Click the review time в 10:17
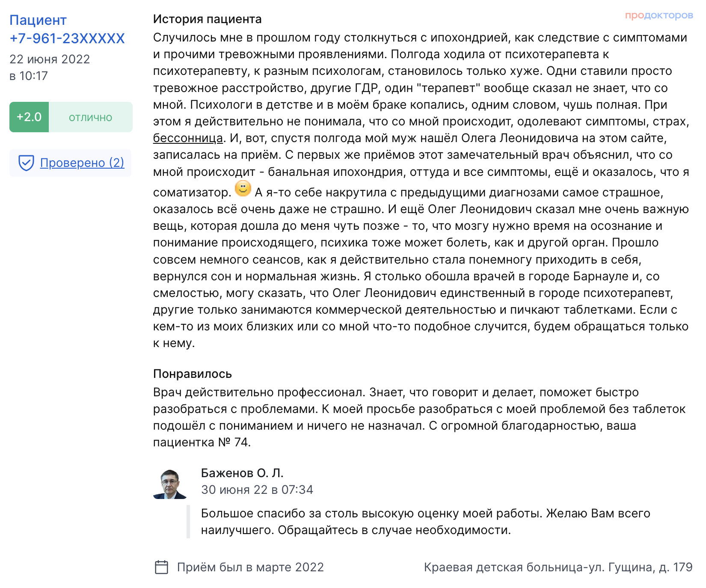The width and height of the screenshot is (706, 588). [x=29, y=76]
